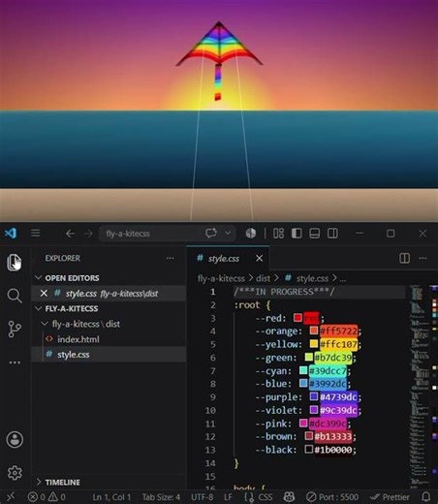Close style.css in Open Editors list
Viewport: 438px width, 504px height.
tap(44, 294)
